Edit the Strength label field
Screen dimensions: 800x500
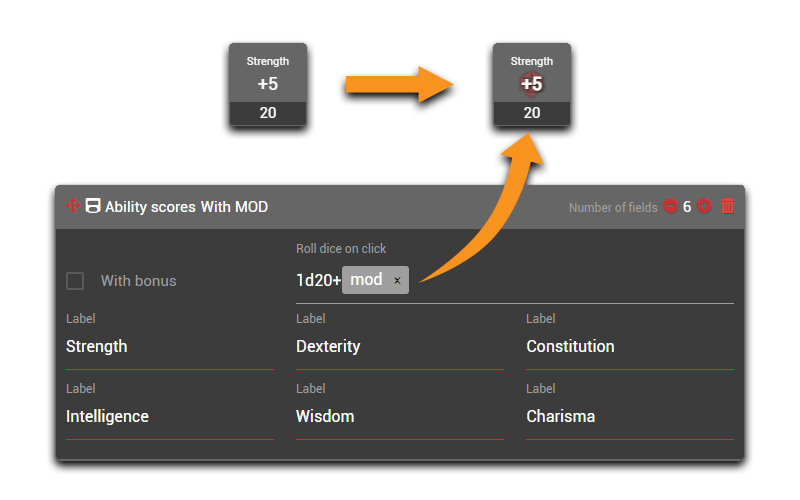(x=168, y=347)
